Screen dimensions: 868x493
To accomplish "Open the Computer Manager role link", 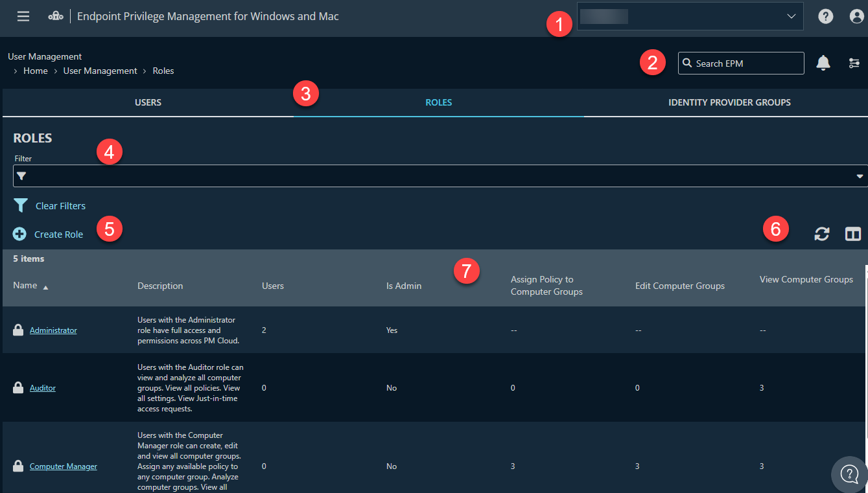I will pyautogui.click(x=64, y=466).
